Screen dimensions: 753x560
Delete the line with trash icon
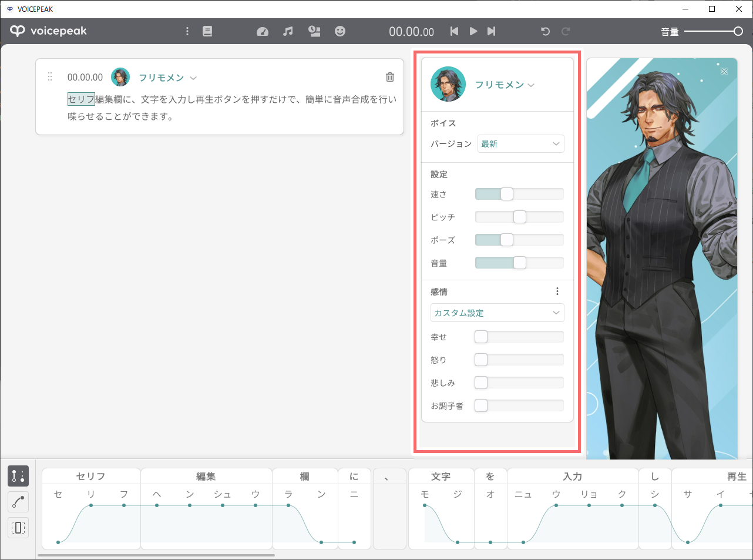click(x=390, y=77)
